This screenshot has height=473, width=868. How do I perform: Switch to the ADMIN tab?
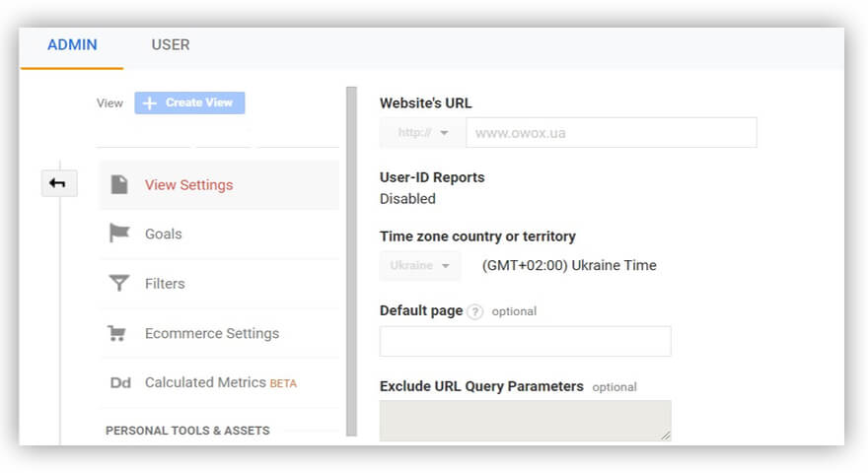(x=72, y=44)
